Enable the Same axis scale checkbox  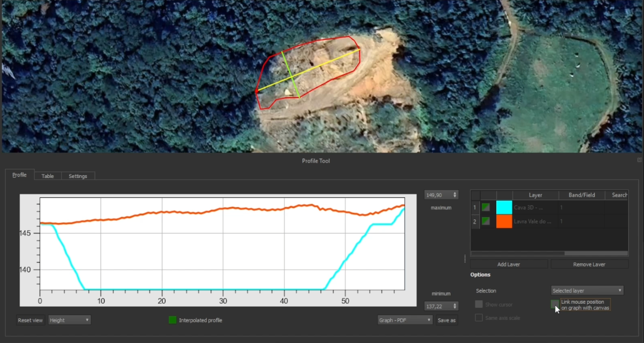click(x=479, y=318)
